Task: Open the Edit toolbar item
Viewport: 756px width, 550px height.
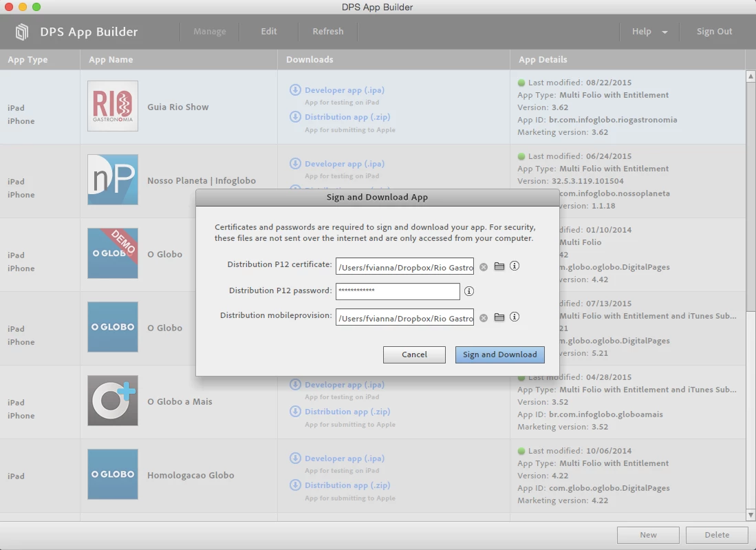Action: tap(268, 32)
